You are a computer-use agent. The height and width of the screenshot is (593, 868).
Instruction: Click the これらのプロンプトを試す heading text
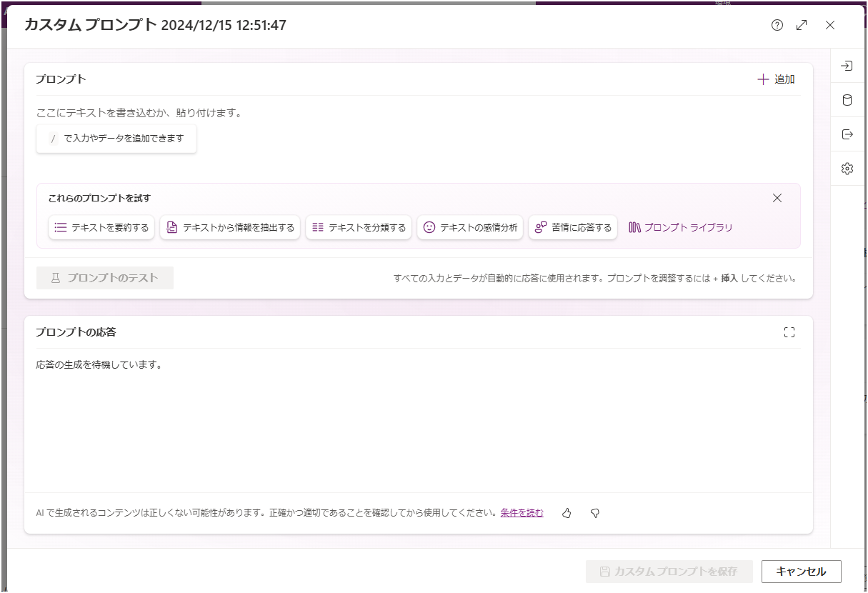(x=99, y=198)
